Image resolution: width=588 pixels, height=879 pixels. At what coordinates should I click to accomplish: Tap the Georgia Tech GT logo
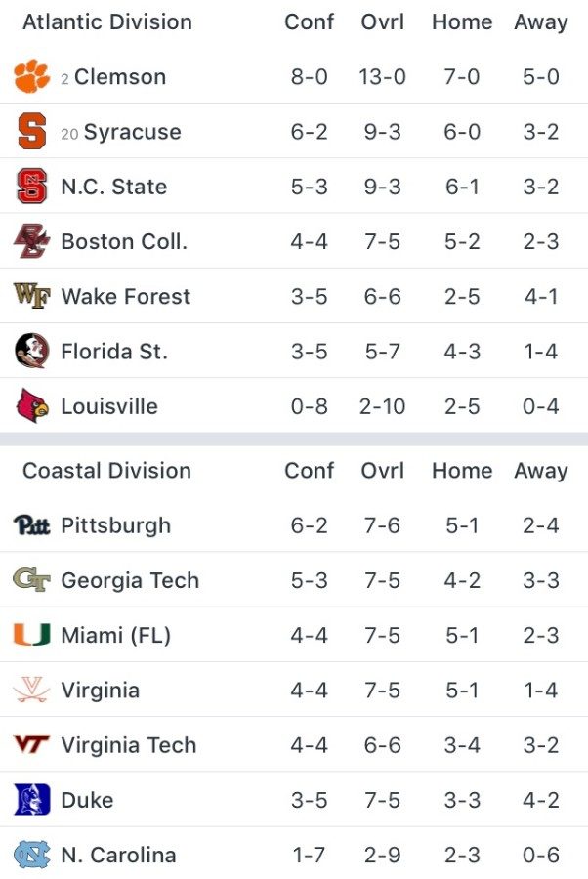tap(31, 580)
